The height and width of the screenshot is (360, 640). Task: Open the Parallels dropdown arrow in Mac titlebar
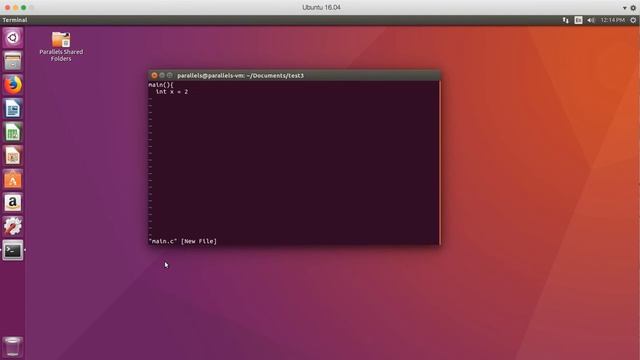coord(624,8)
